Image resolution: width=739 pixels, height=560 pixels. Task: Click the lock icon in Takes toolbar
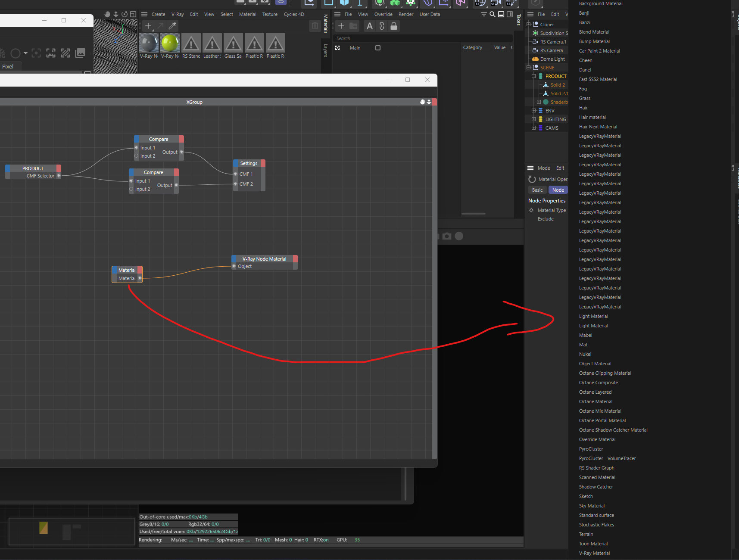tap(394, 26)
